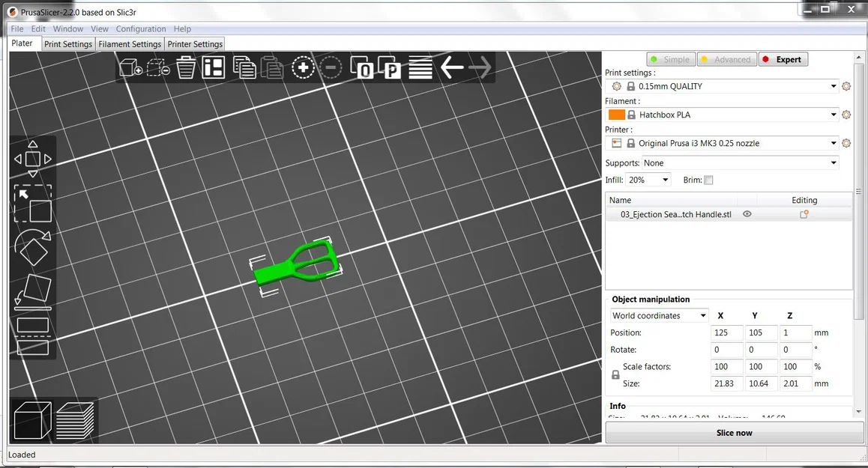The height and width of the screenshot is (468, 868).
Task: Switch to sliced layers preview icon
Action: click(x=75, y=420)
